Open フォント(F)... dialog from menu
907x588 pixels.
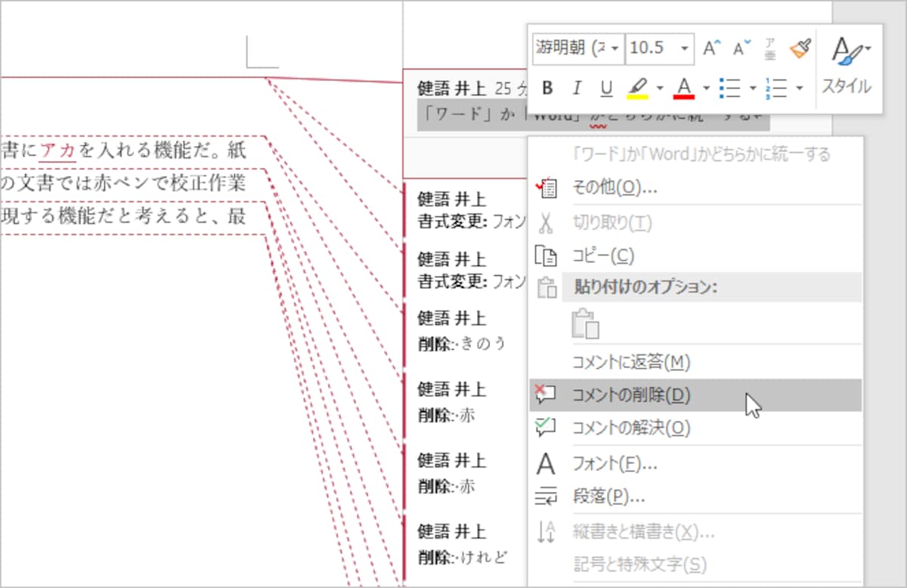click(x=695, y=463)
